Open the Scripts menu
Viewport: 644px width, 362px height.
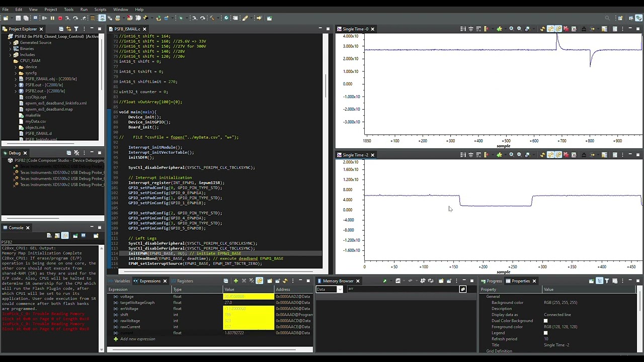(x=100, y=10)
